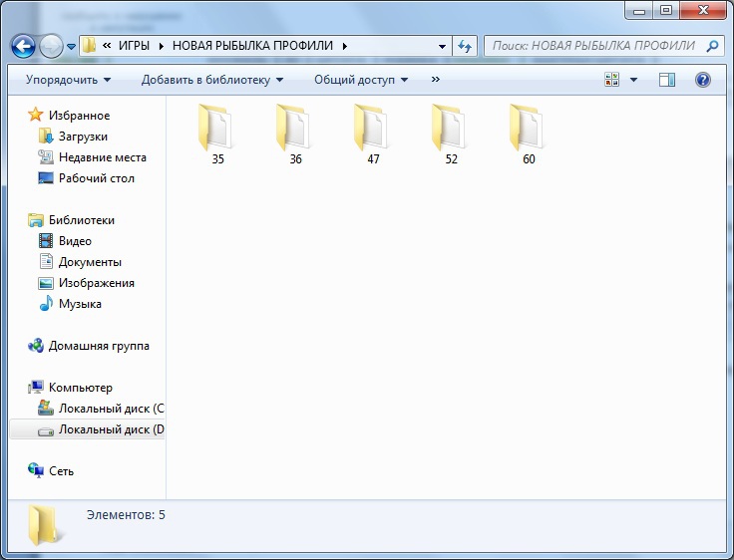This screenshot has height=560, width=734.
Task: Open view options dropdown arrow
Action: click(634, 80)
